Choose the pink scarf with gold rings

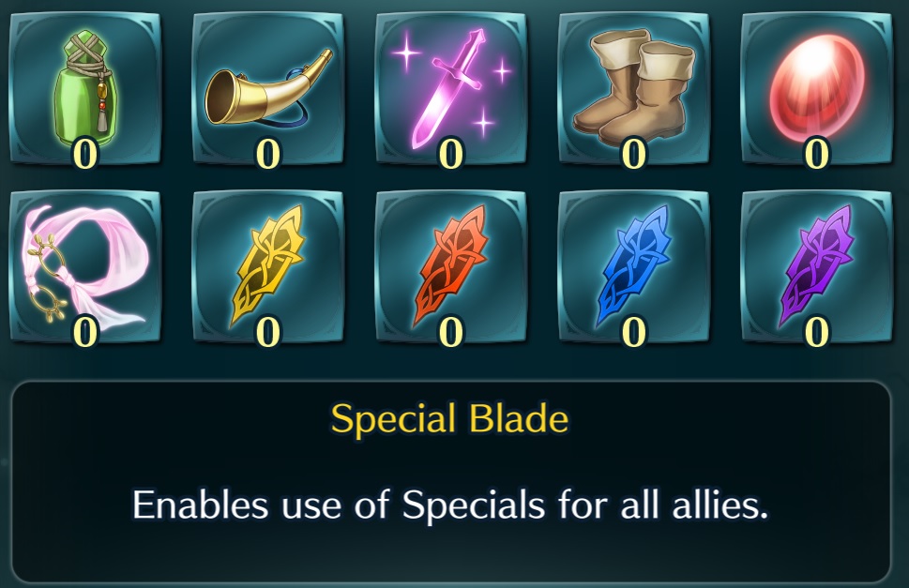84,266
